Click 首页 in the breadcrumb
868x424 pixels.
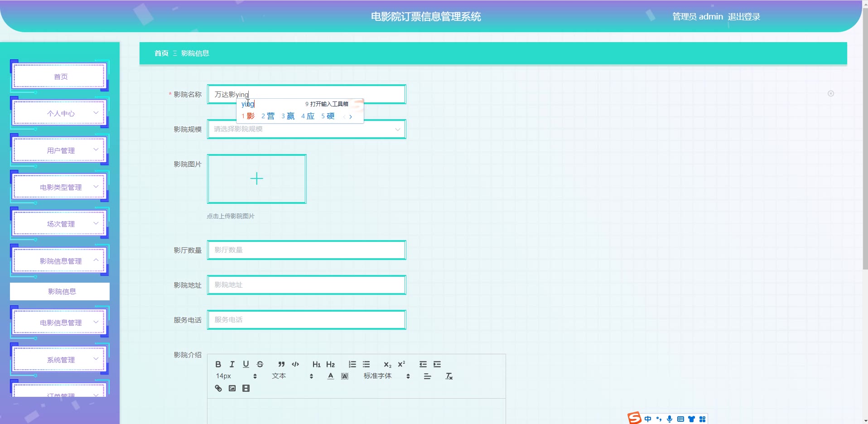161,53
